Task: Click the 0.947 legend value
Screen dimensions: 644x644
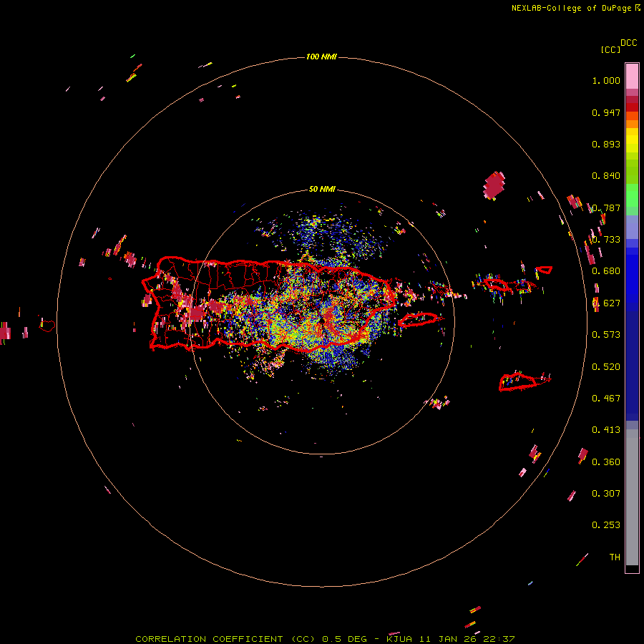Action: (x=606, y=112)
